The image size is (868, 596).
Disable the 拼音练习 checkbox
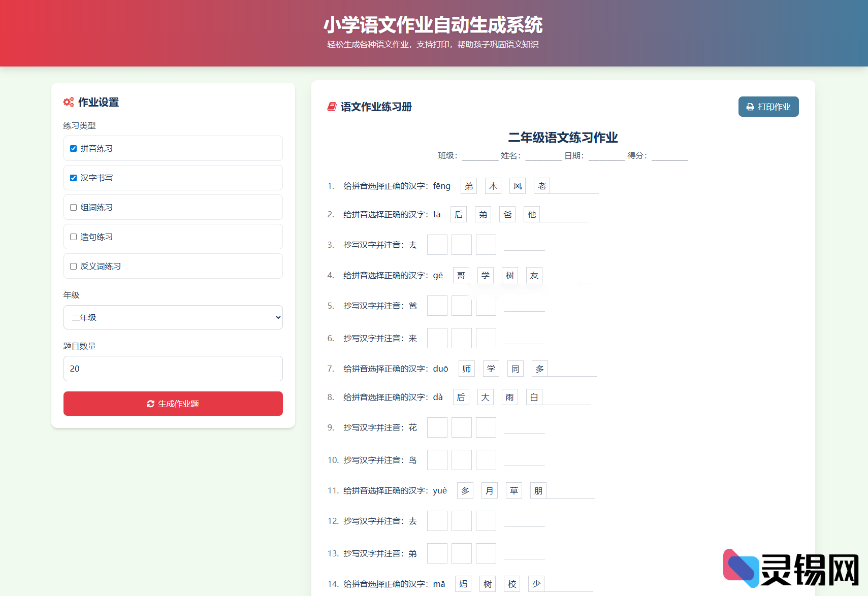(x=73, y=148)
